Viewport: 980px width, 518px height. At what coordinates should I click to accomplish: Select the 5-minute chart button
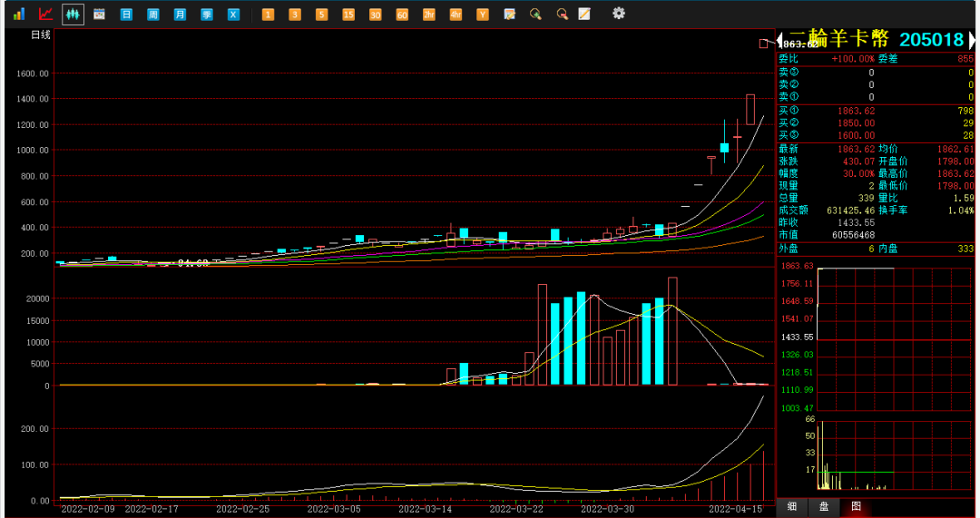[322, 15]
